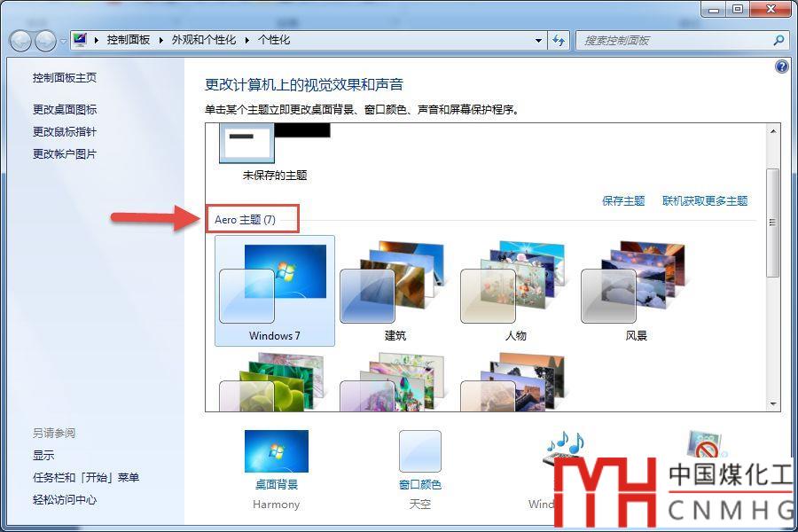Open 显示 link under 另请参阅
The width and height of the screenshot is (798, 532).
click(43, 455)
